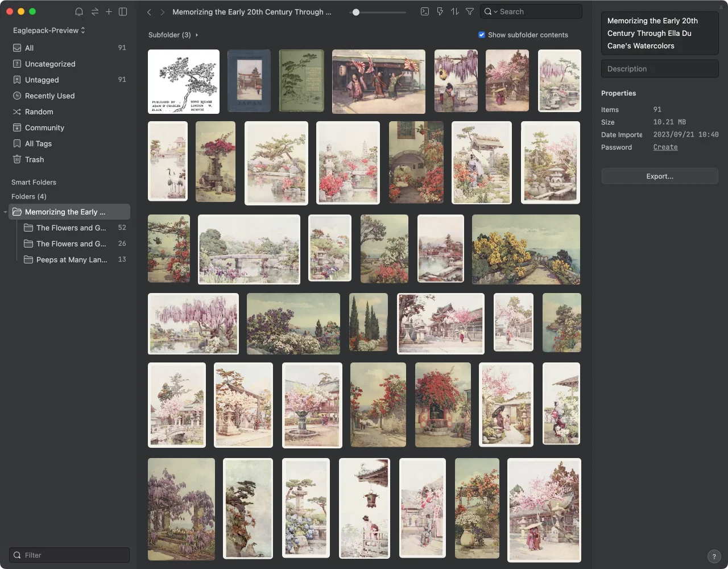Open the Eaglepack-Preview library dropdown

point(49,30)
